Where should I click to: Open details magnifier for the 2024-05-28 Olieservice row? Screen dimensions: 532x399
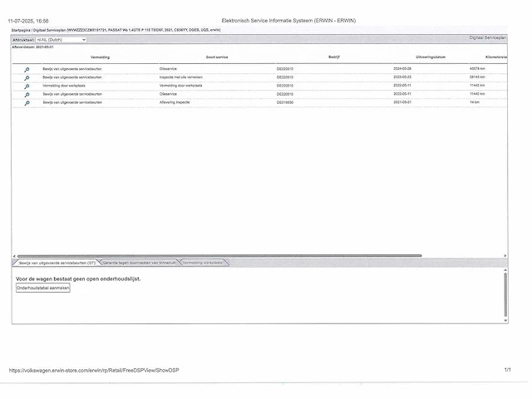(x=27, y=70)
